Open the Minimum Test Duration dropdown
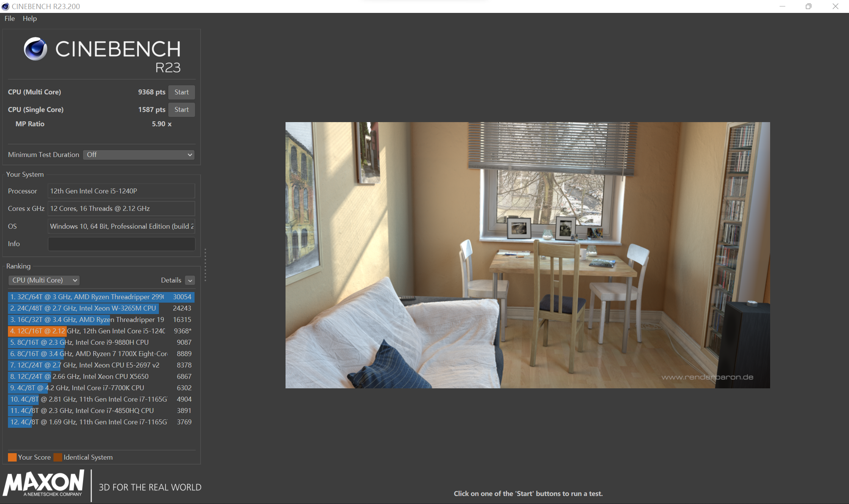Screen dimensions: 849x504 pos(139,155)
